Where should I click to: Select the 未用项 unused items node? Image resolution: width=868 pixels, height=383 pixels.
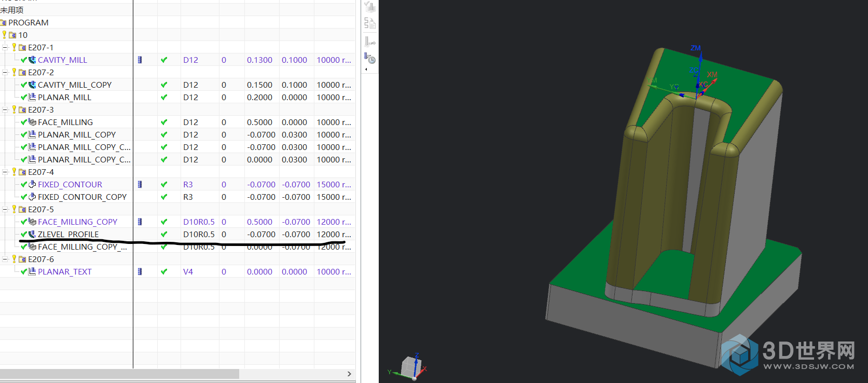(12, 10)
